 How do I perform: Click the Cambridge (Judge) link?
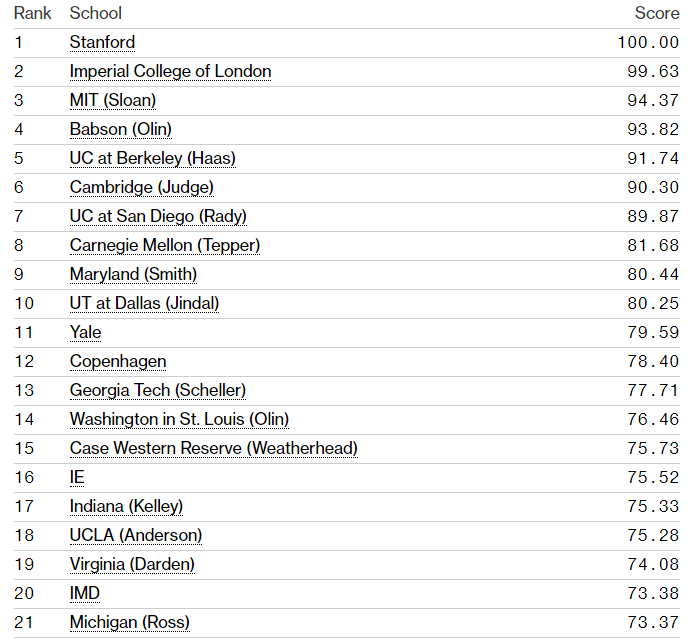tap(141, 188)
